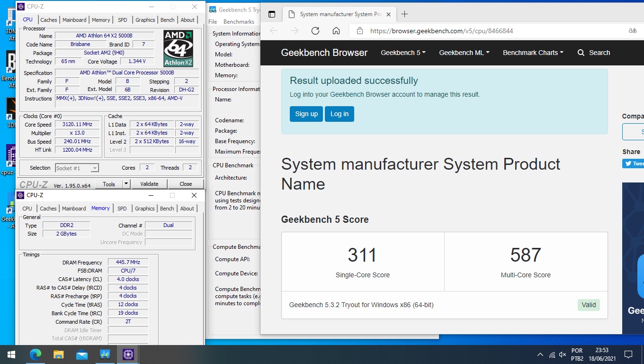Viewport: 644px width, 364px height.
Task: Open the notification center icon
Action: pos(628,355)
